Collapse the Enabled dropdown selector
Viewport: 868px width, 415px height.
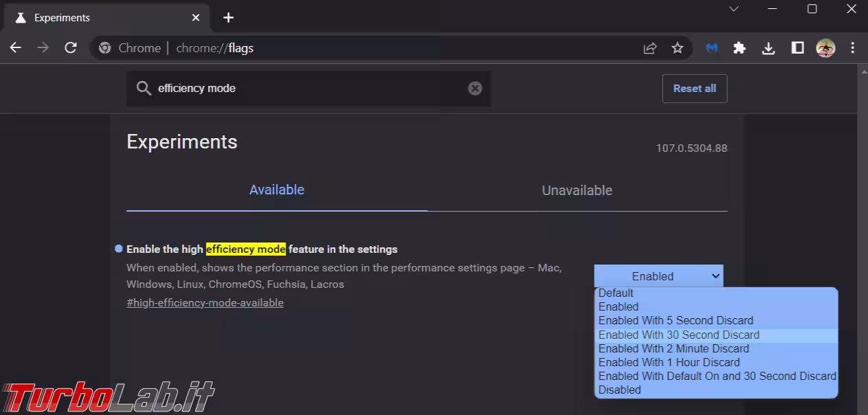pos(658,276)
